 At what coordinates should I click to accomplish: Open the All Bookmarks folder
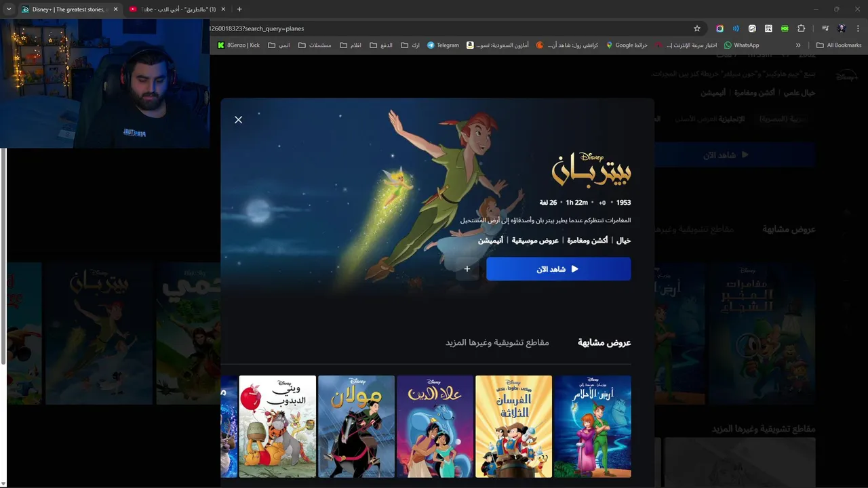[x=839, y=45]
